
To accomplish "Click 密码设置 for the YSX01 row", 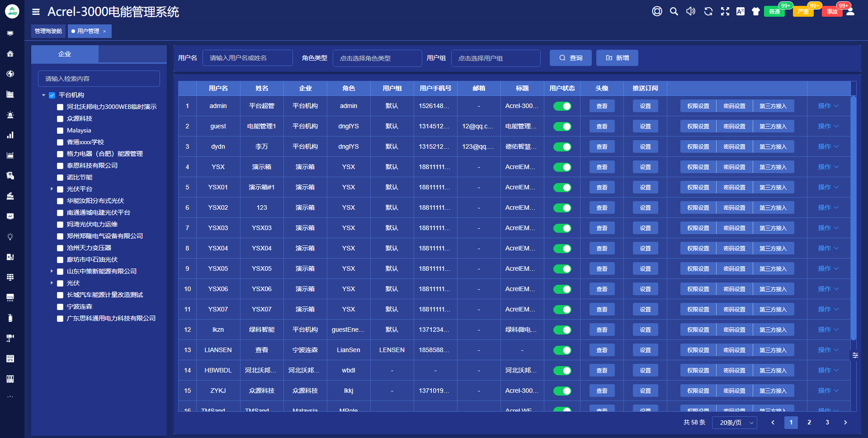I will coord(735,188).
